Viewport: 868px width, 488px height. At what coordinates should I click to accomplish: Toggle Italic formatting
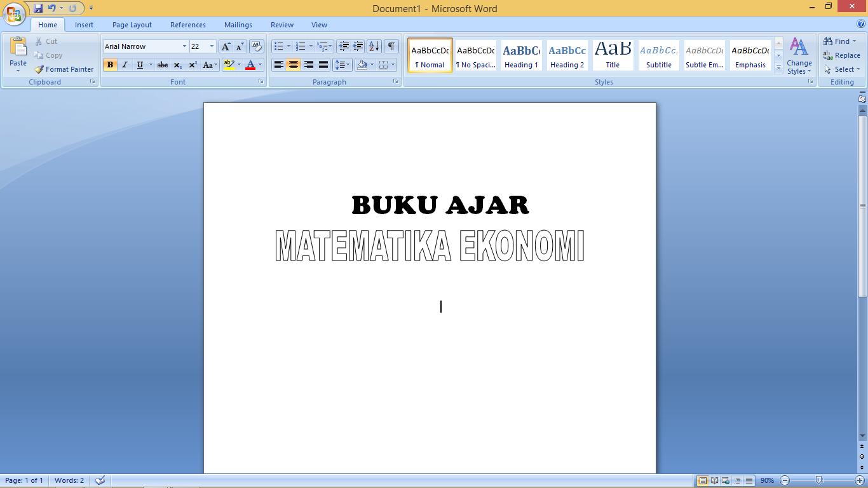point(125,65)
